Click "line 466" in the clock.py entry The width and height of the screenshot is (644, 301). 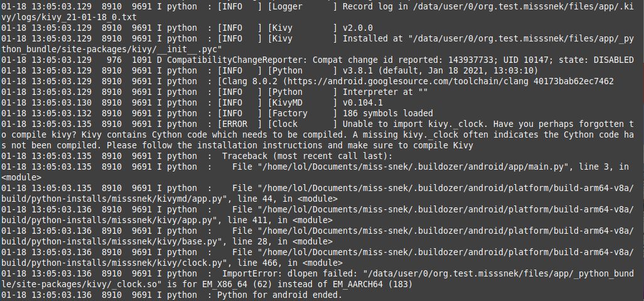pyautogui.click(x=258, y=263)
